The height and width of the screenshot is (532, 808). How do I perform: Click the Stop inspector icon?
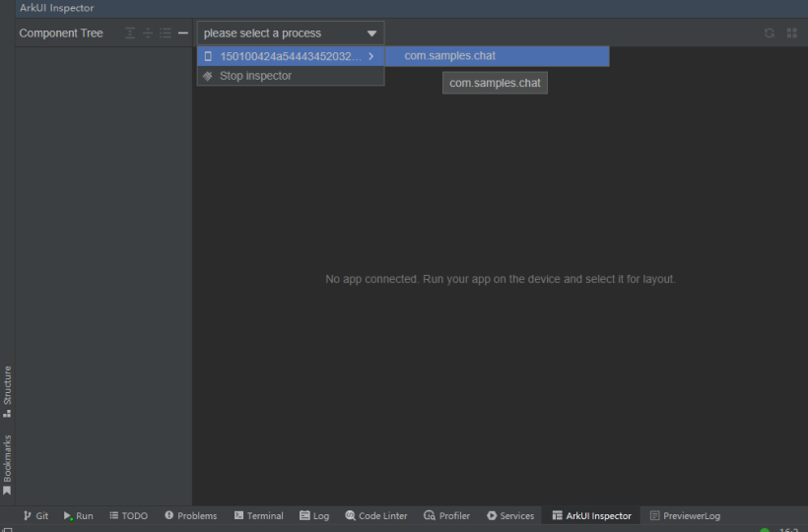[208, 76]
